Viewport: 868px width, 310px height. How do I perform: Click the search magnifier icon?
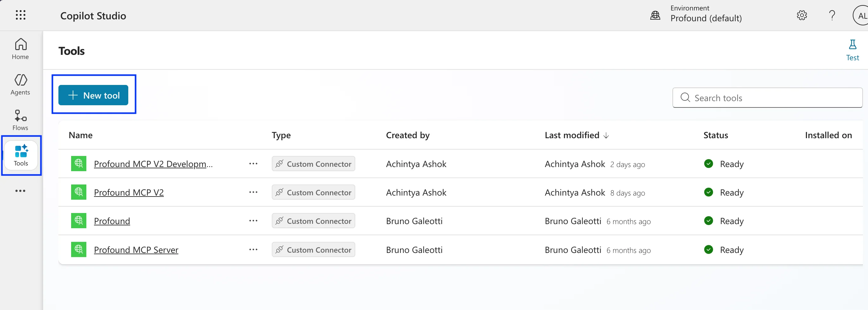(685, 98)
